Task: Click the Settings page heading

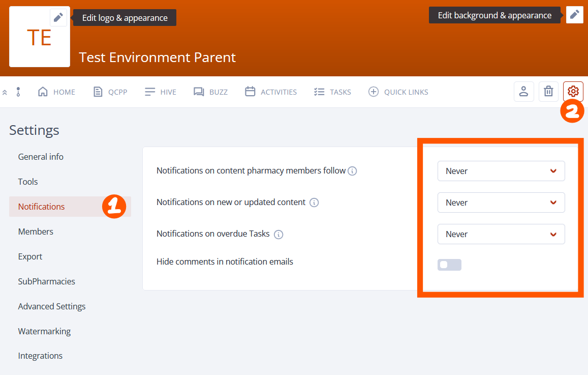Action: point(34,130)
